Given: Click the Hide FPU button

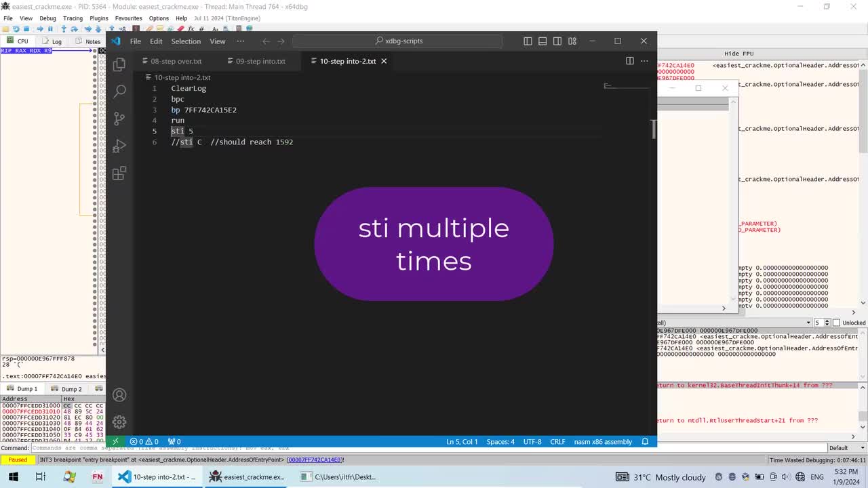Looking at the screenshot, I should [x=738, y=54].
